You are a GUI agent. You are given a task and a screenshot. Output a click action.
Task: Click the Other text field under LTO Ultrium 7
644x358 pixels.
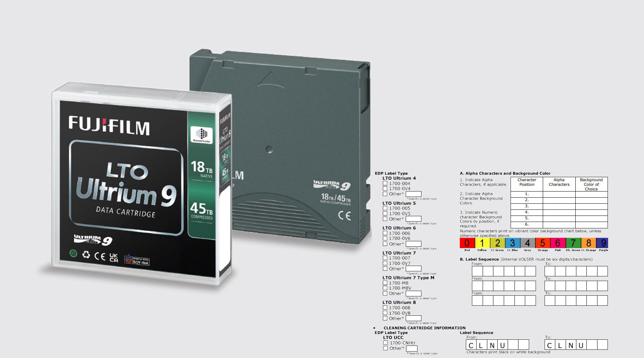tap(413, 268)
